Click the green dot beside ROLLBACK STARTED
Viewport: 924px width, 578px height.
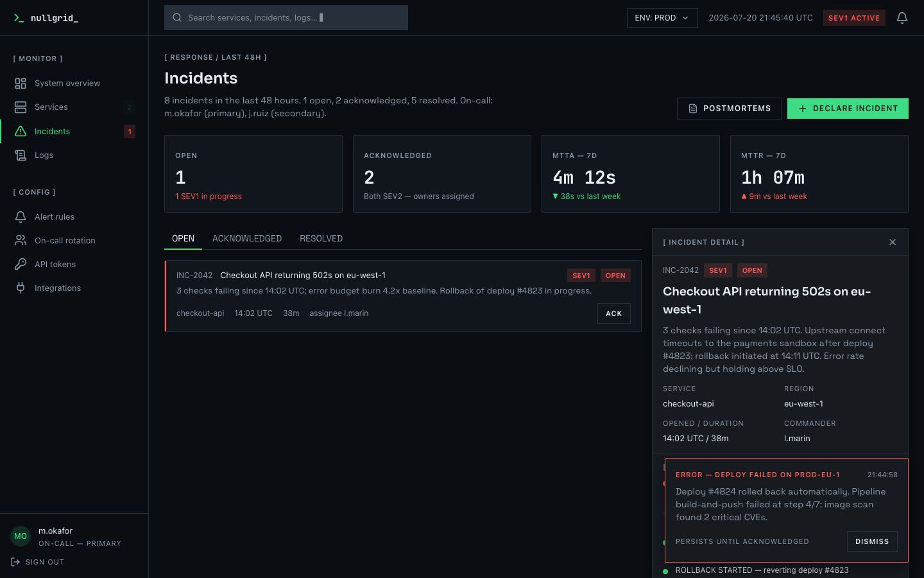coord(665,571)
